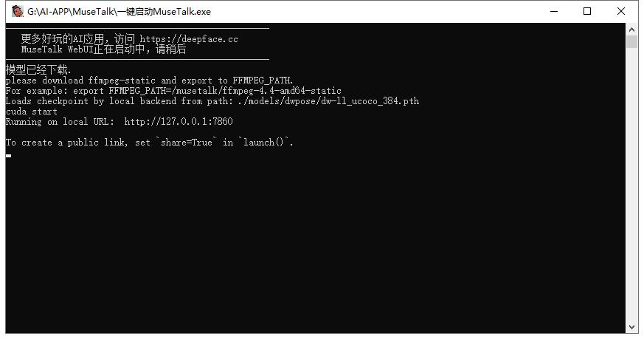
Task: Click the scrollbar down arrow
Action: coord(631,327)
